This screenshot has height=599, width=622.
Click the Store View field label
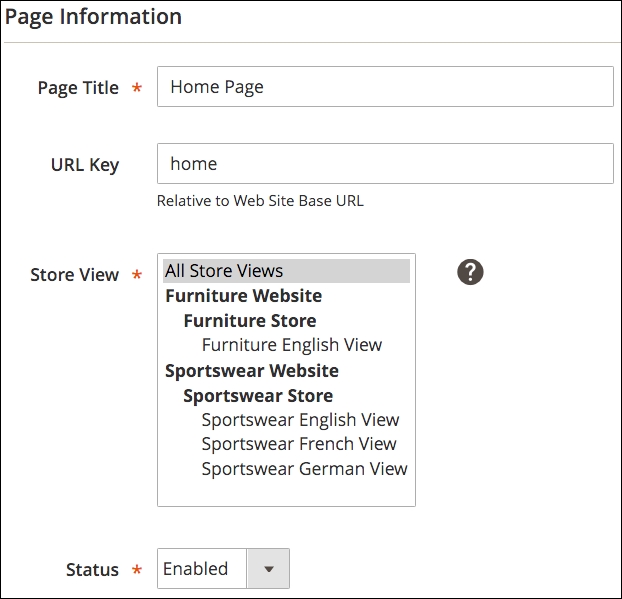click(x=75, y=275)
